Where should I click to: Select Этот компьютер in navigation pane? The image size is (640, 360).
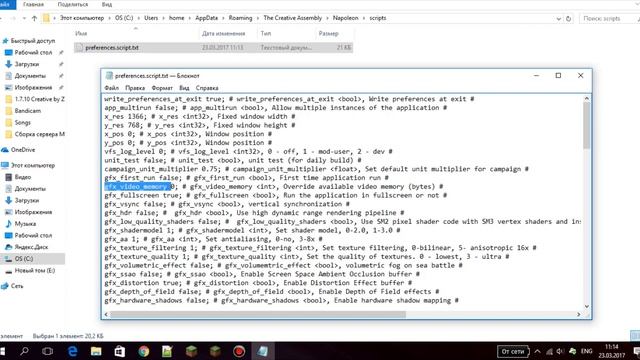click(x=33, y=165)
